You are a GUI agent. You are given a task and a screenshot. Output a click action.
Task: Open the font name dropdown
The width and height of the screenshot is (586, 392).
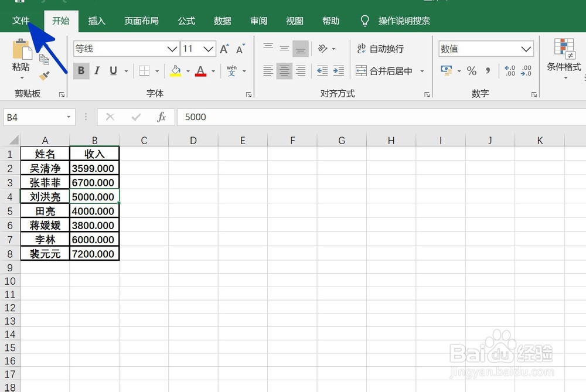click(172, 49)
